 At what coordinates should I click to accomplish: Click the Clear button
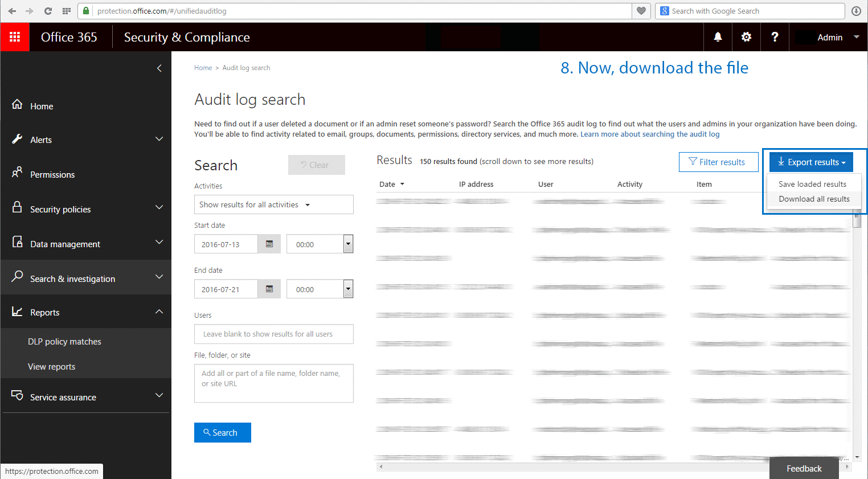317,165
